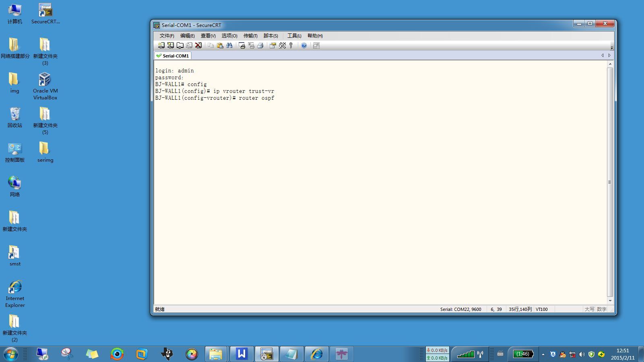Click the WPS Writer taskbar button
This screenshot has height=362, width=644.
pyautogui.click(x=242, y=354)
